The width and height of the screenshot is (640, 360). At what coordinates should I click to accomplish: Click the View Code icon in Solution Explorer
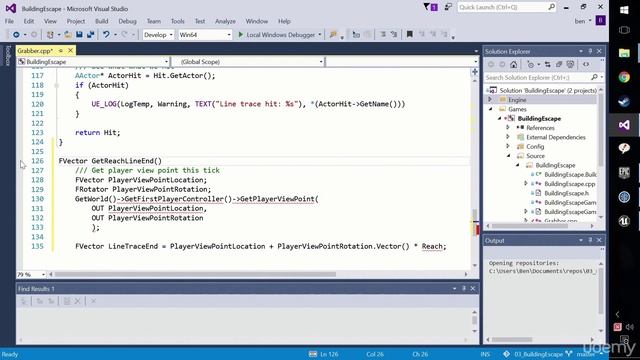pos(586,64)
